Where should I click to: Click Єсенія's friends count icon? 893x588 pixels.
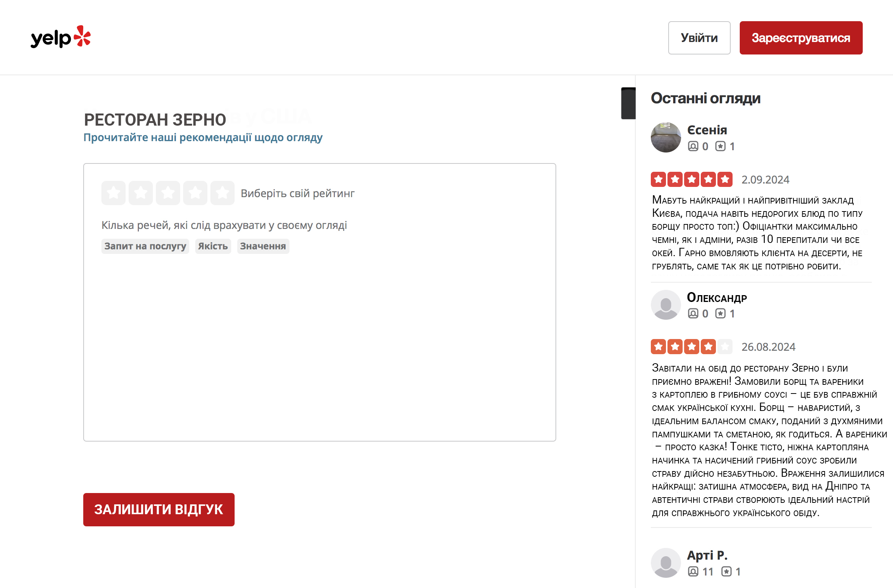tap(693, 146)
